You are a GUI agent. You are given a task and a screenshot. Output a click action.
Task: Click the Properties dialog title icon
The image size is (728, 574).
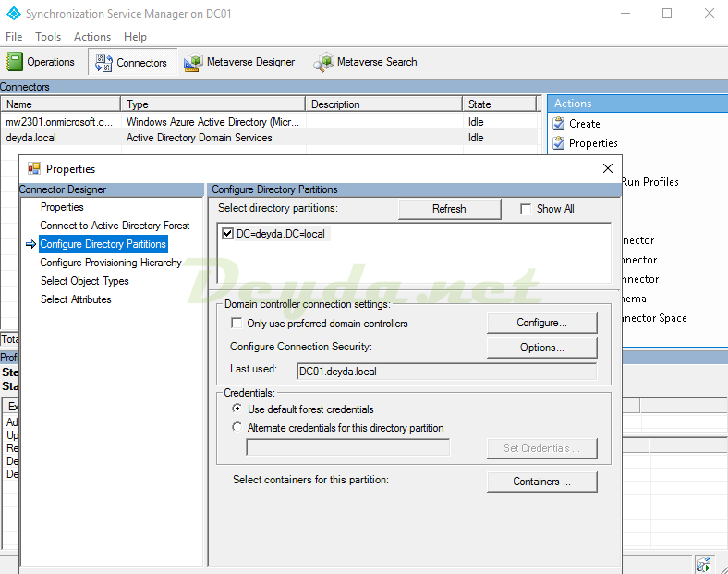34,169
